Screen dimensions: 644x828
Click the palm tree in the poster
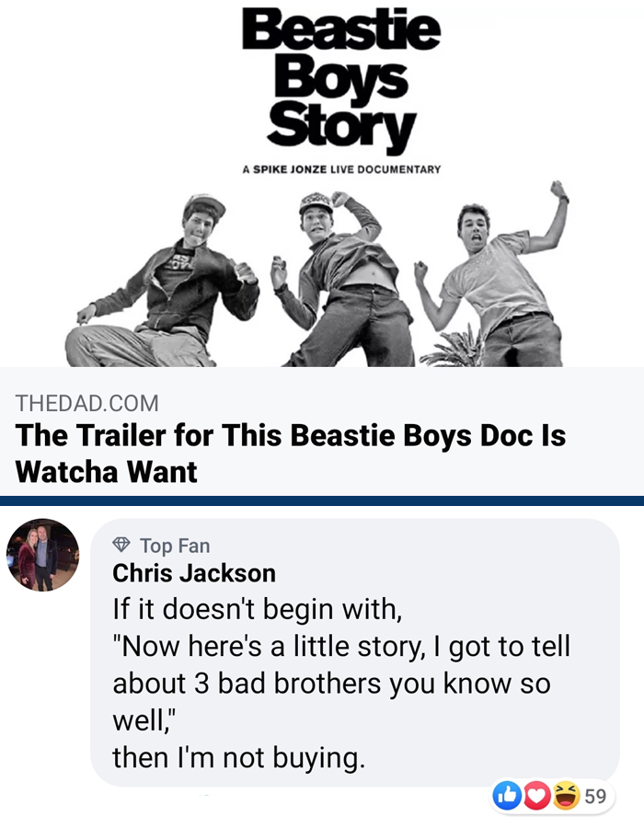point(454,347)
